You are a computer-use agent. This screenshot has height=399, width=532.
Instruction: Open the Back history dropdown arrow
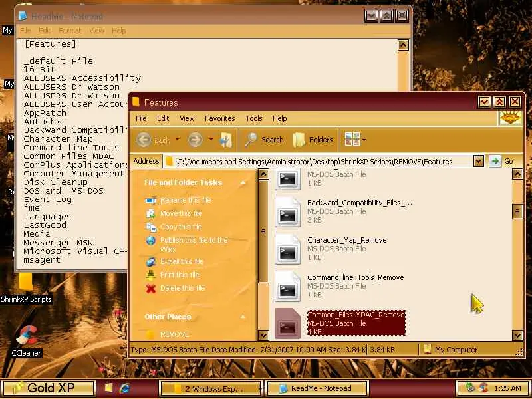point(178,140)
